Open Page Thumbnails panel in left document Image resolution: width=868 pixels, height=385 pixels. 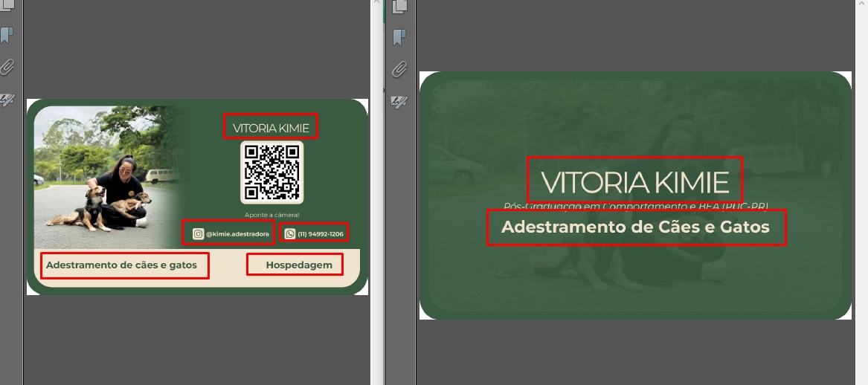coord(7,6)
